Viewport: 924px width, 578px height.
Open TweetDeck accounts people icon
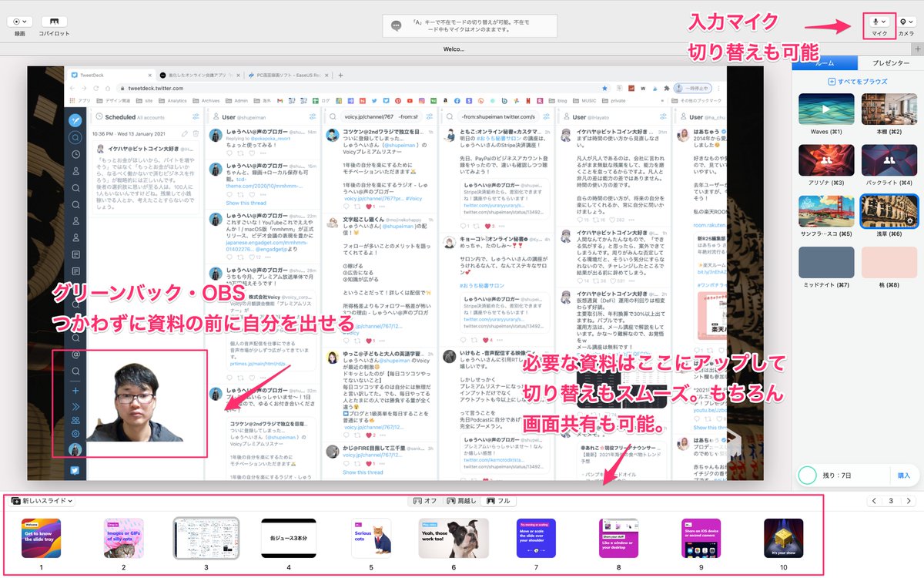(x=75, y=421)
